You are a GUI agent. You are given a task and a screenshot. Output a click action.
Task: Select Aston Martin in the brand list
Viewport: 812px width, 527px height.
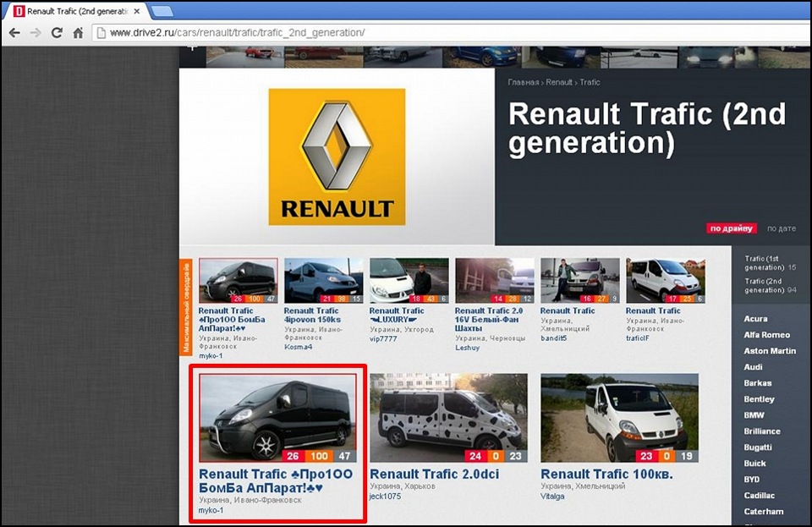click(x=770, y=351)
